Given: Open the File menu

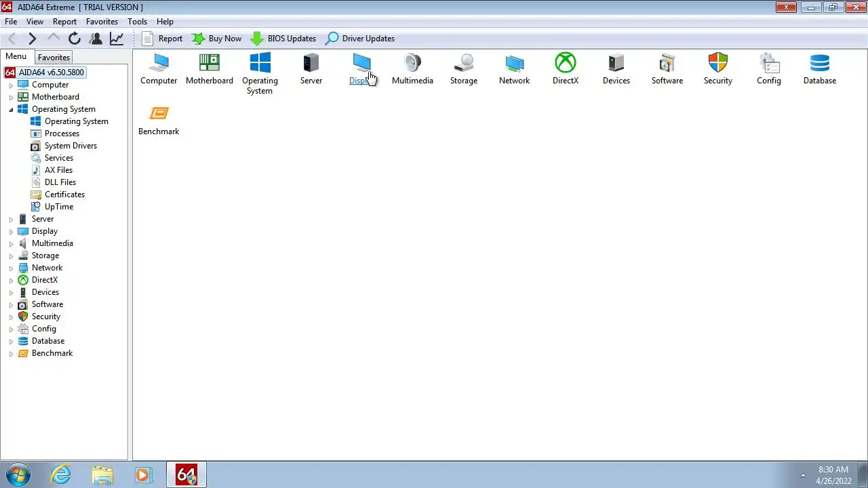Looking at the screenshot, I should click(11, 22).
